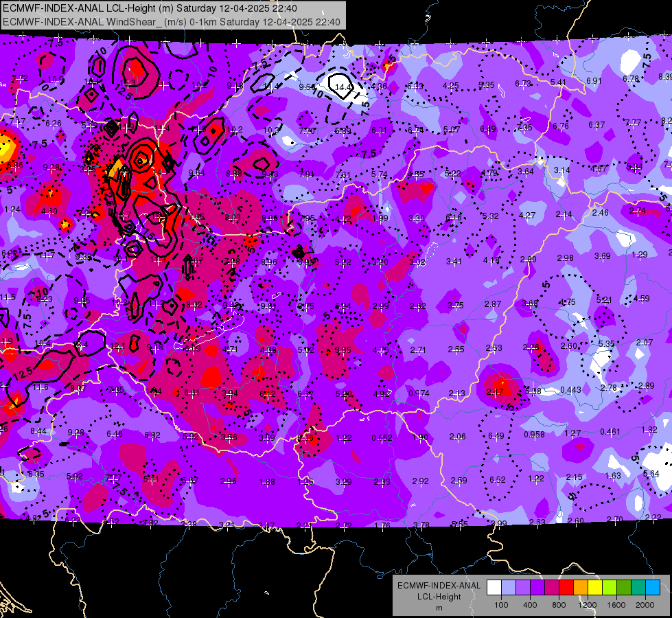Click the grid value 6.33
672x618 pixels.
(x=415, y=87)
